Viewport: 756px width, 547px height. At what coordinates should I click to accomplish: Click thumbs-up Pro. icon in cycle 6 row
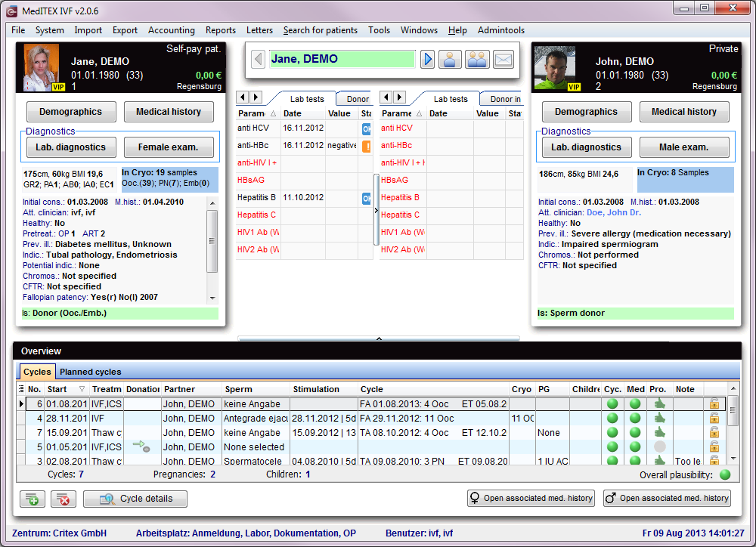(659, 403)
